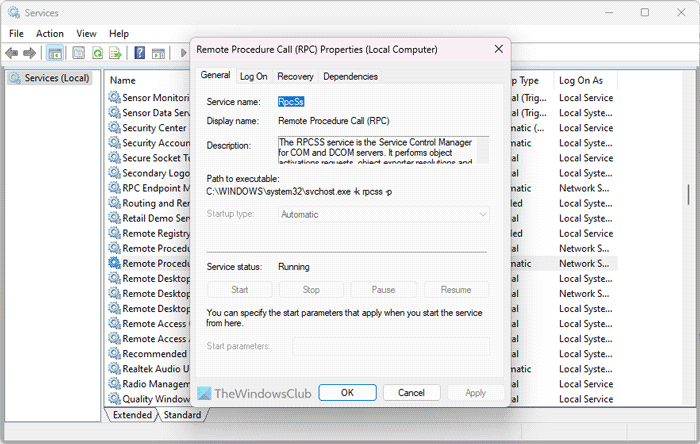This screenshot has height=444, width=700.
Task: Click the Apply button
Action: pyautogui.click(x=475, y=393)
